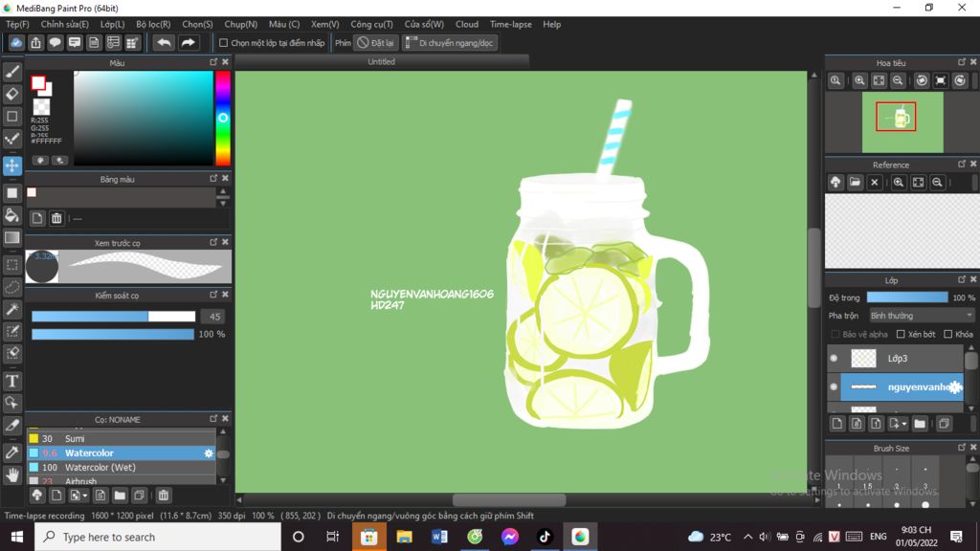Open the Chỉnh sửa(E) menu

coord(65,24)
